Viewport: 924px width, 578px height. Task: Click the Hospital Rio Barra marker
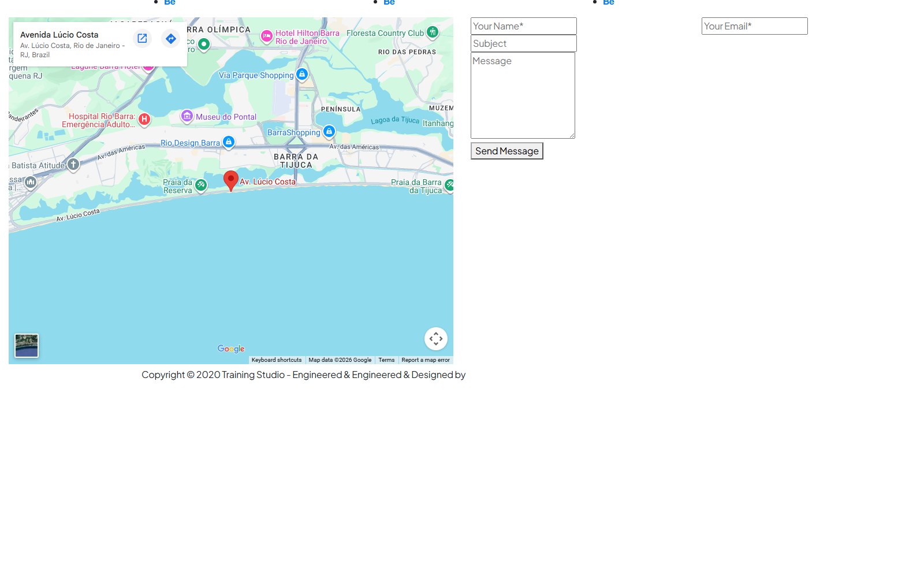pos(144,120)
